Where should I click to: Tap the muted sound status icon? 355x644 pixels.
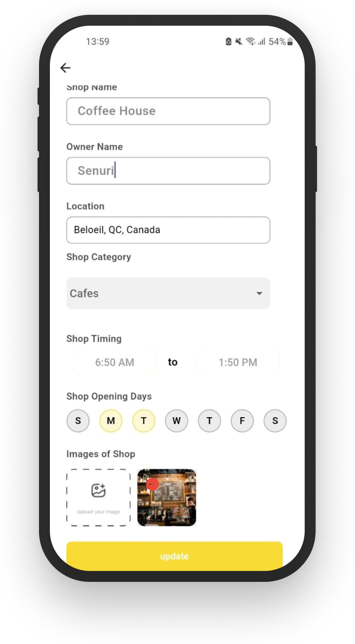239,42
